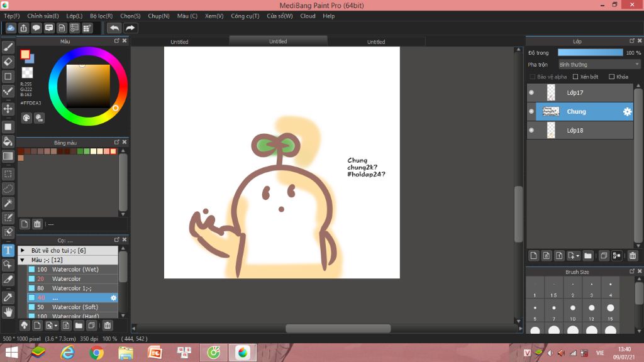Viewport: 644px width, 362px height.
Task: Delete palette color with the Bảng màu trash icon
Action: click(37, 224)
